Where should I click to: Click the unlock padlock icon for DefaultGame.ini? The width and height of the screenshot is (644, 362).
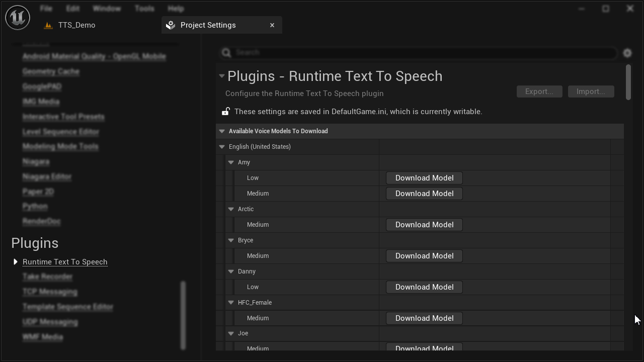click(x=226, y=112)
